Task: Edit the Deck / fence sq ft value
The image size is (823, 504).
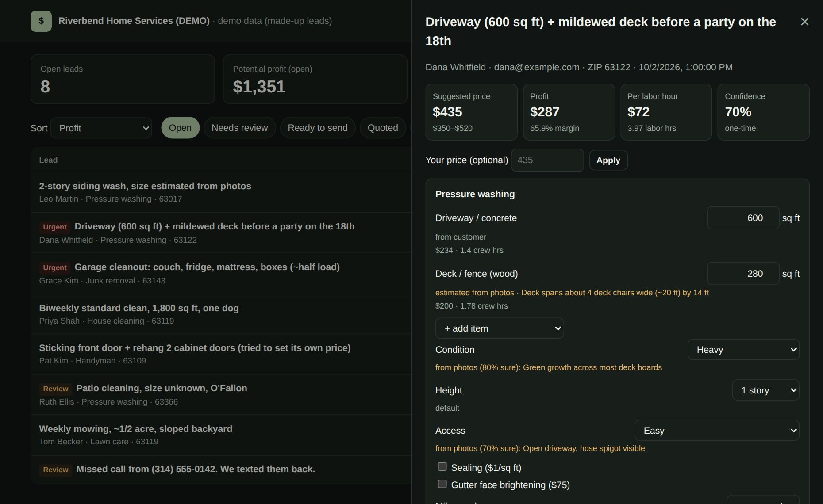Action: coord(743,274)
